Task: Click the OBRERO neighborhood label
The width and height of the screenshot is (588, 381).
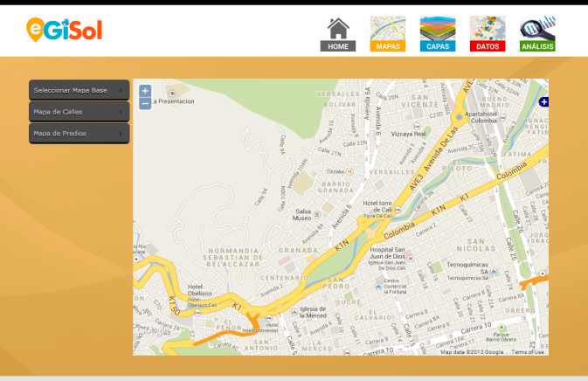Action: [520, 310]
